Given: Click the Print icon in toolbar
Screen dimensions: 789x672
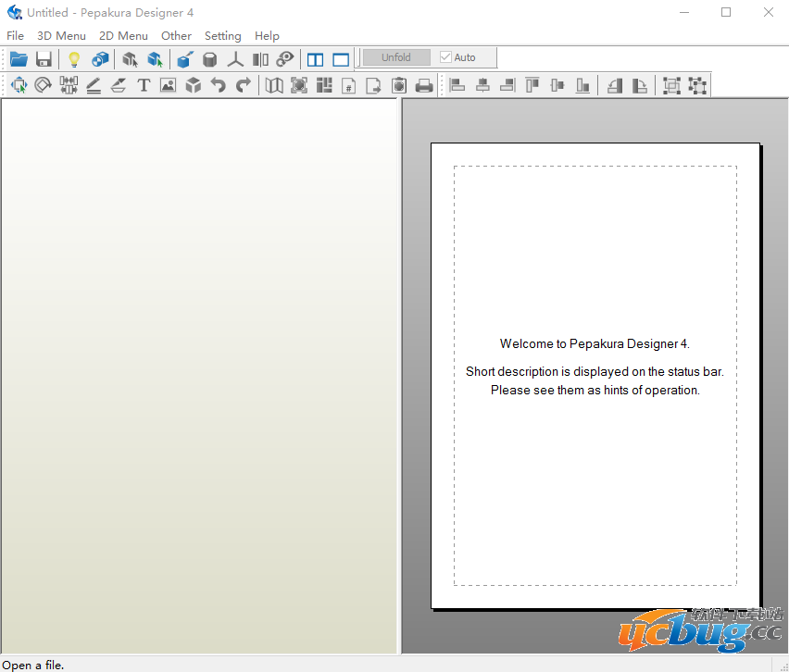Looking at the screenshot, I should click(424, 86).
